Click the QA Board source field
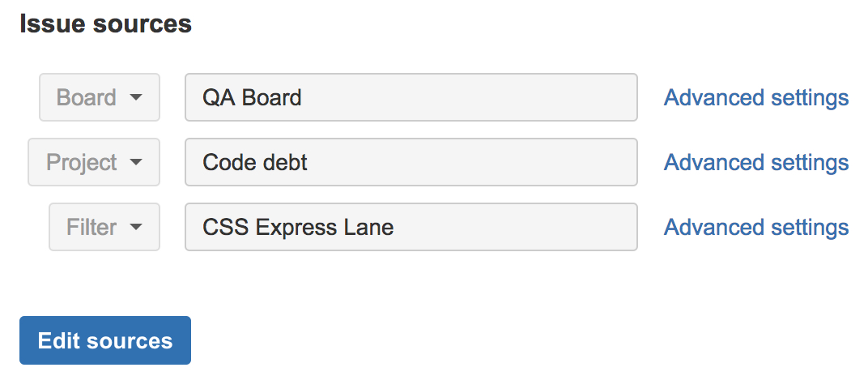868x376 pixels. coord(411,97)
